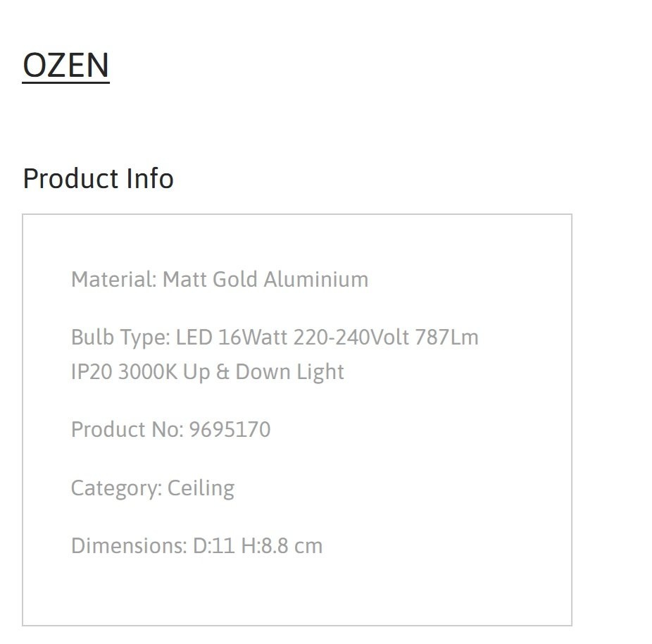
Task: Click the Category: Ceiling line
Action: (153, 488)
